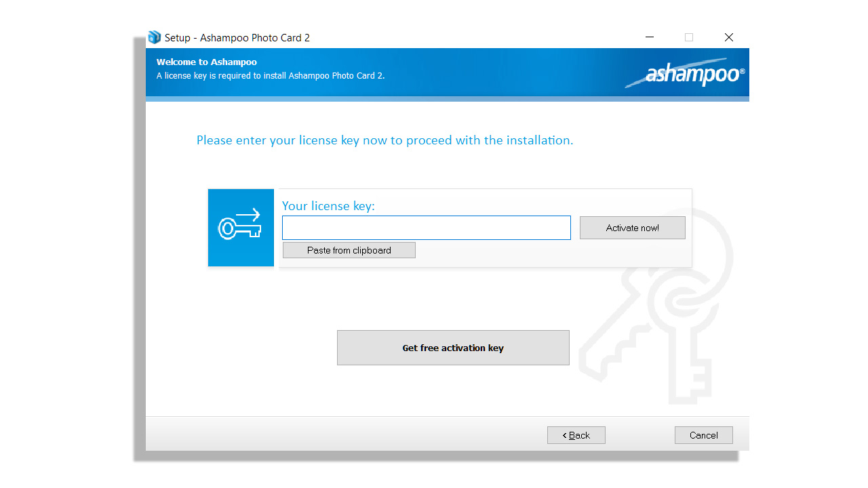The width and height of the screenshot is (868, 488).
Task: Click the blue key icon tile
Action: [x=241, y=228]
